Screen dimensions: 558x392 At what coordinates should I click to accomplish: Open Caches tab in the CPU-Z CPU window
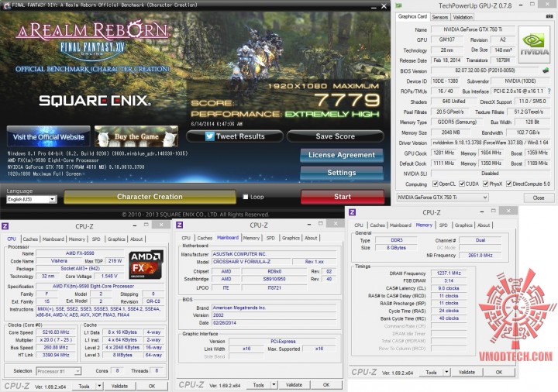tap(30, 239)
